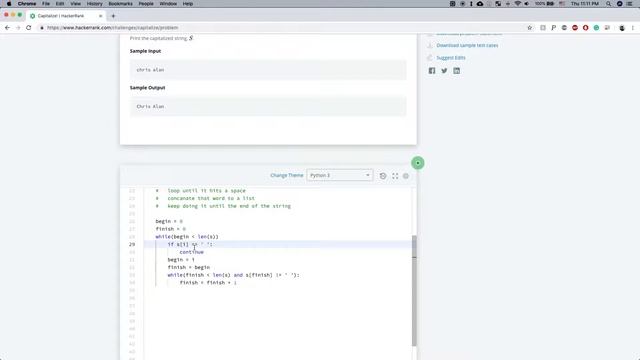Toggle fullscreen editor mode
Screen dimensions: 640x360
point(395,176)
